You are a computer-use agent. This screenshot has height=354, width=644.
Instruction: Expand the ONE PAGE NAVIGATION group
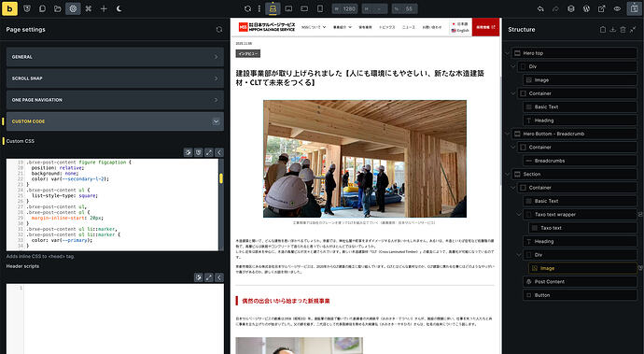pyautogui.click(x=115, y=100)
